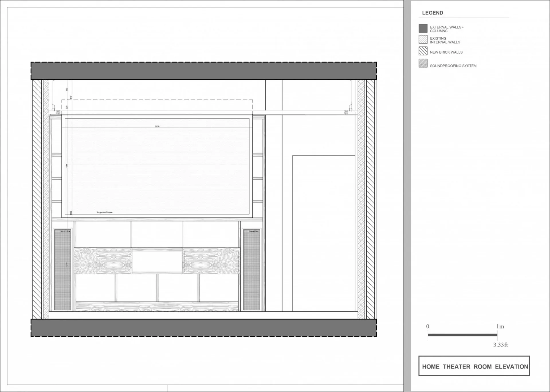The image size is (550, 392).
Task: Click the LEGEND heading text
Action: click(x=433, y=13)
